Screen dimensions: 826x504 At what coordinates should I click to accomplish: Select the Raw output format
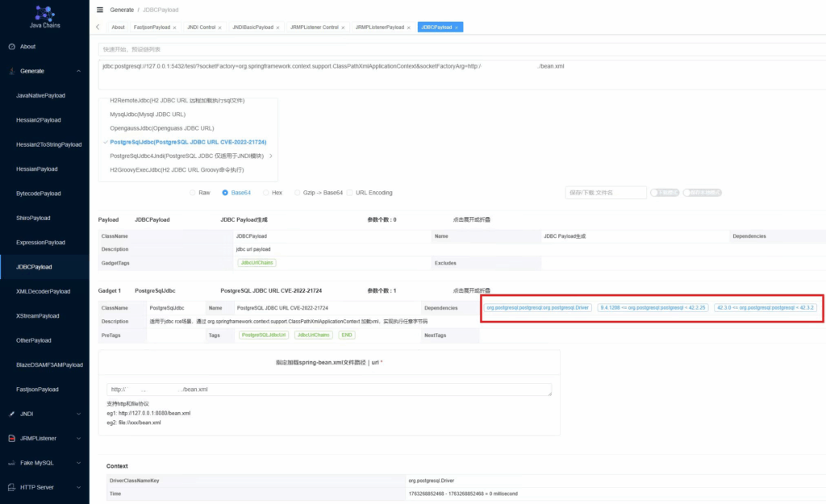(193, 193)
